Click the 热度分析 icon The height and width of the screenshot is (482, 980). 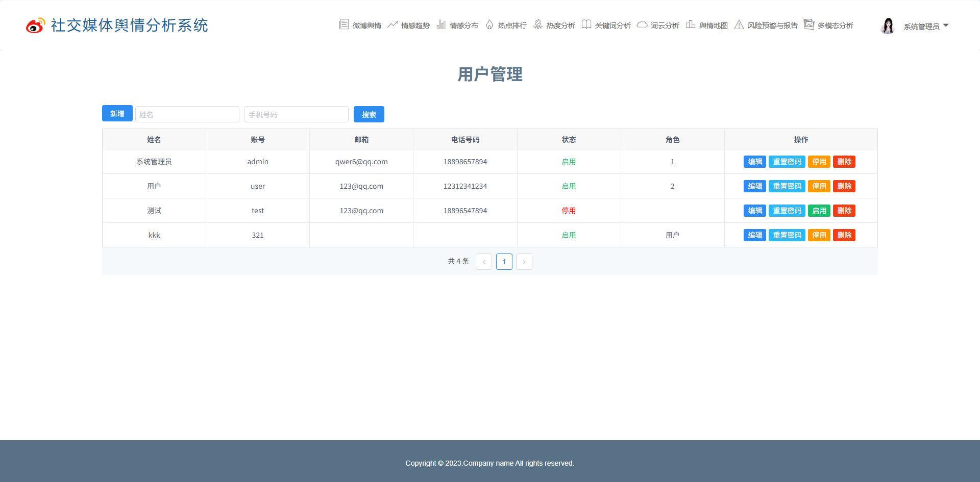pyautogui.click(x=538, y=24)
